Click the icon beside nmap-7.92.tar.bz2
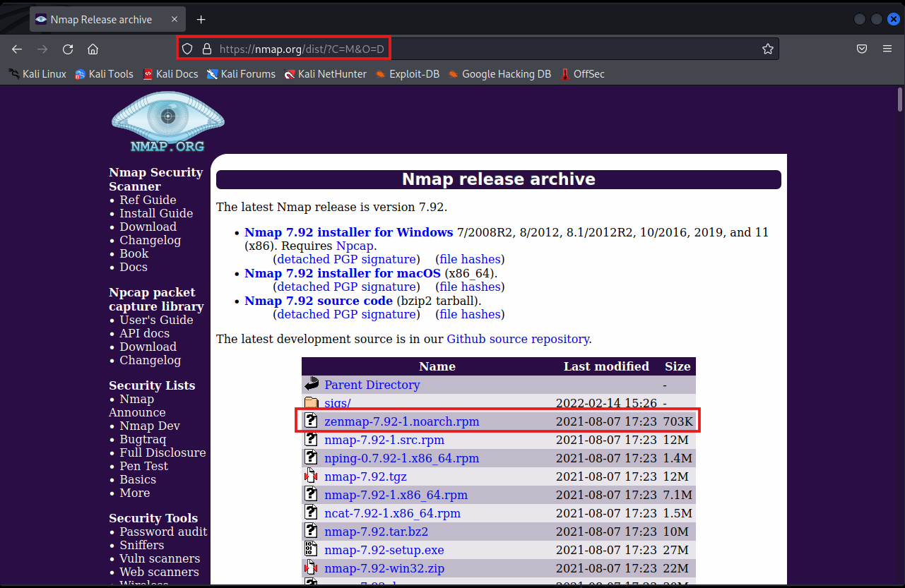This screenshot has width=905, height=588. 312,532
